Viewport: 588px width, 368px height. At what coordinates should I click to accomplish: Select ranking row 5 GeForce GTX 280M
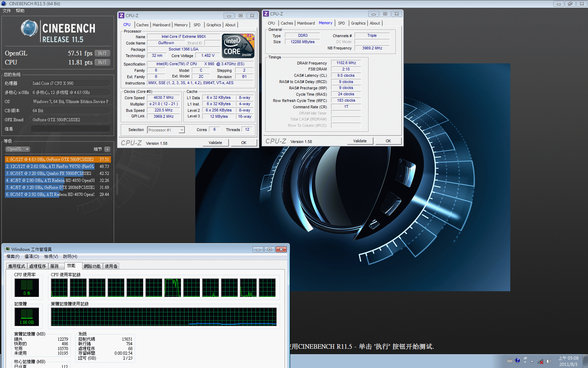coord(58,188)
